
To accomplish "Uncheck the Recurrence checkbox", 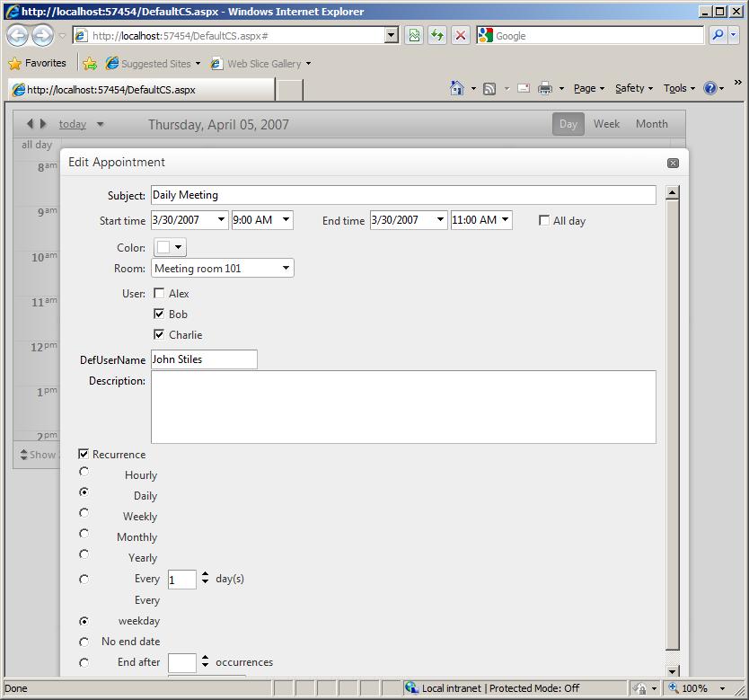I will [x=84, y=454].
